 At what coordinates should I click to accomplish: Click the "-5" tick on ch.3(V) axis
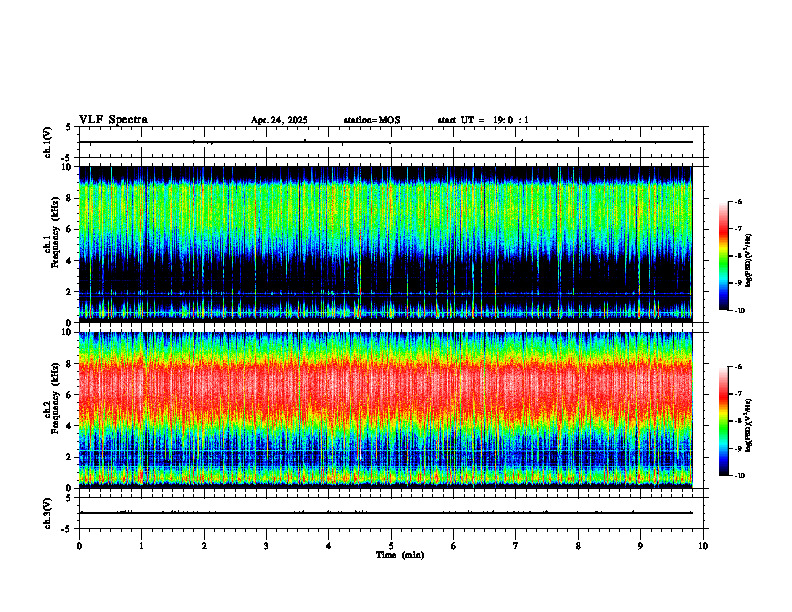pyautogui.click(x=67, y=529)
